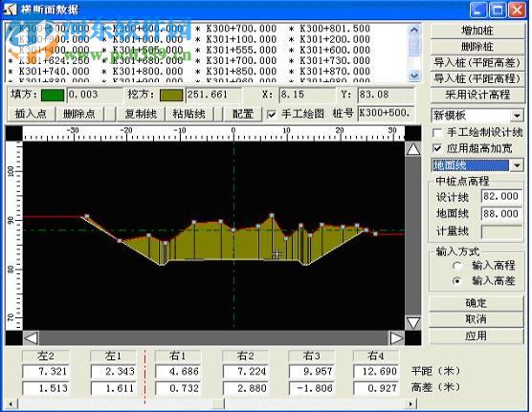The image size is (532, 412).
Task: Close the 横断面数据 window
Action: click(517, 10)
